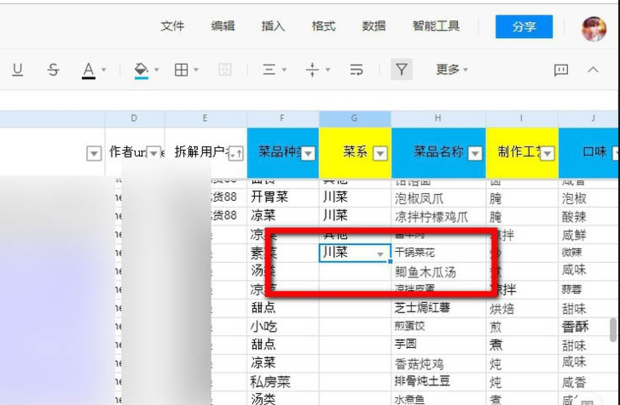Open the comments panel icon

tap(561, 70)
